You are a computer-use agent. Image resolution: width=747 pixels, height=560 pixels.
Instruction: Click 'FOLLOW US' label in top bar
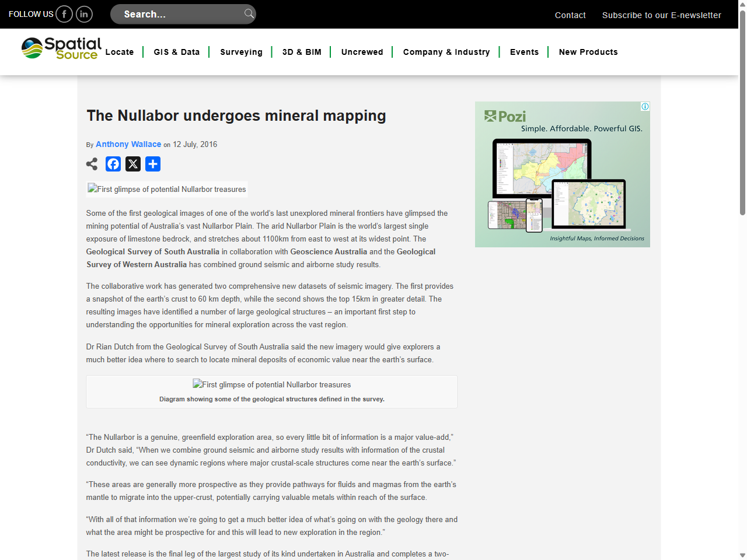(x=31, y=14)
